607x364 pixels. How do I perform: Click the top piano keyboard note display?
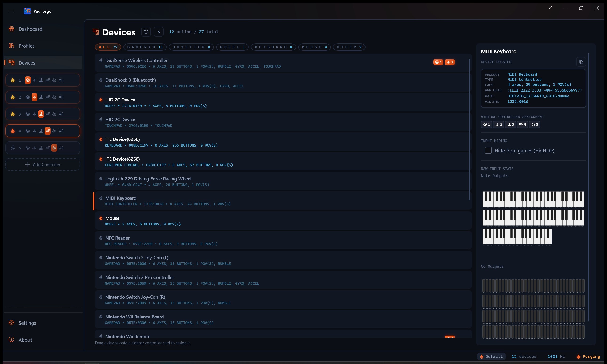click(x=533, y=199)
